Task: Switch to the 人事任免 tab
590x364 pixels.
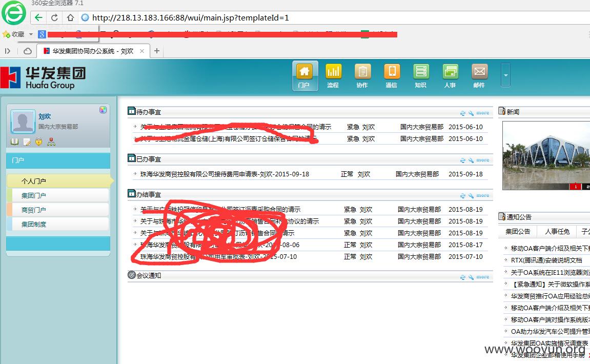Action: click(x=557, y=232)
